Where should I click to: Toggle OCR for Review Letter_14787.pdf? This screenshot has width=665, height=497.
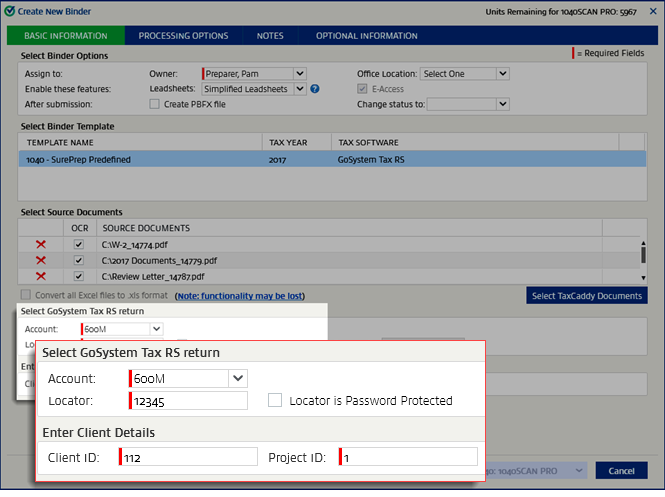pyautogui.click(x=78, y=276)
